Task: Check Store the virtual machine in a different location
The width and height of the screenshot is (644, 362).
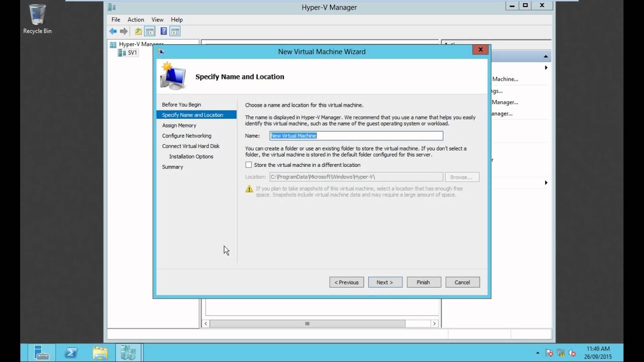Action: tap(249, 165)
